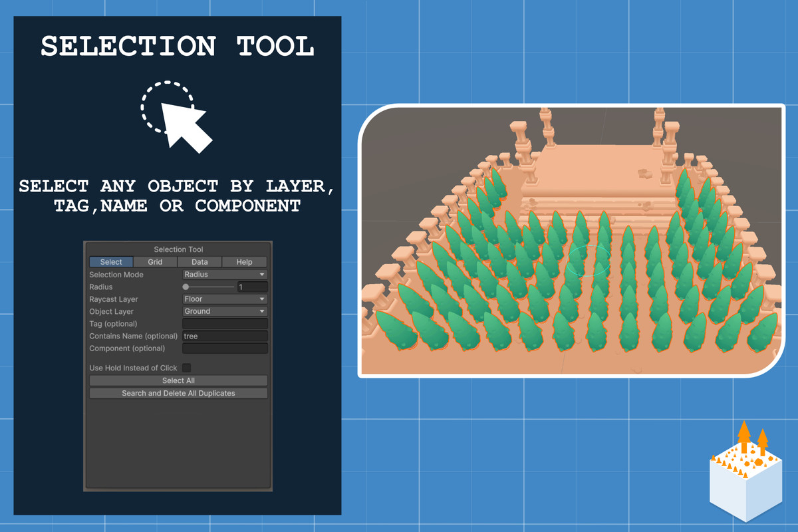Click the Component (optional) input field
Viewport: 798px width, 532px height.
(x=224, y=348)
